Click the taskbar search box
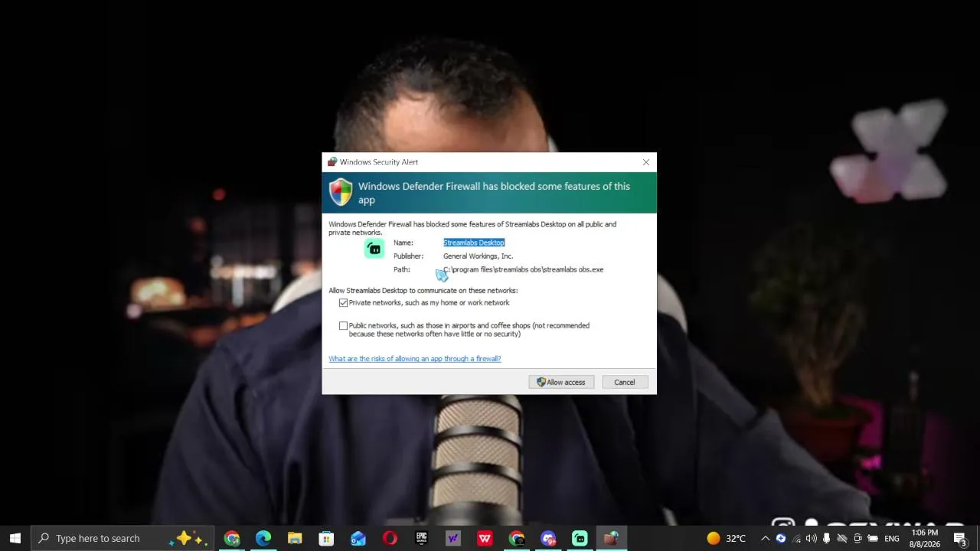 (122, 538)
